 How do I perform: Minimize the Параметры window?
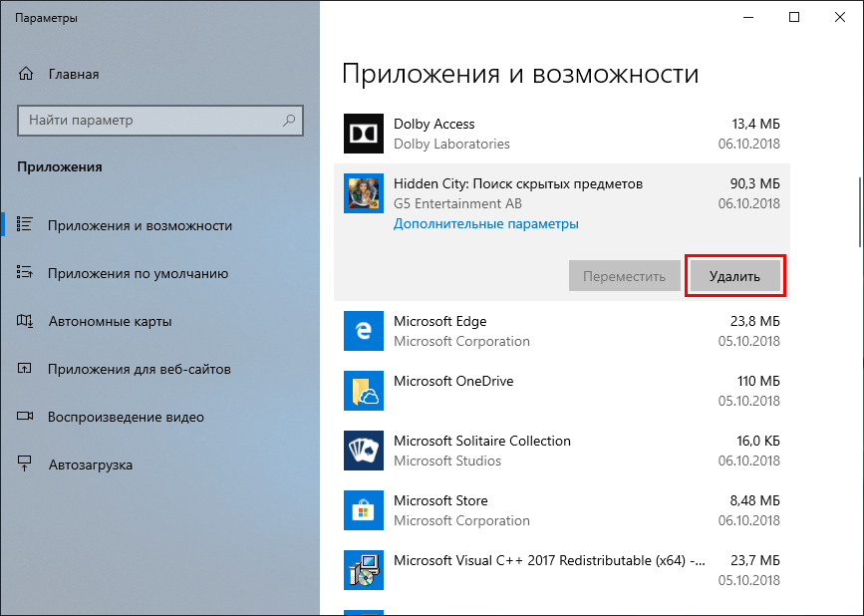coord(748,17)
